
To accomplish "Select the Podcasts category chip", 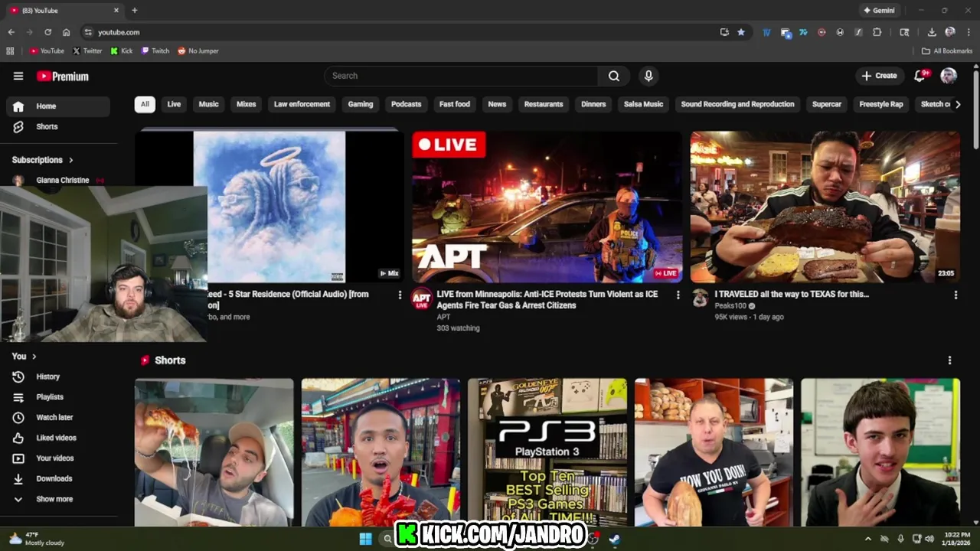I will coord(407,104).
